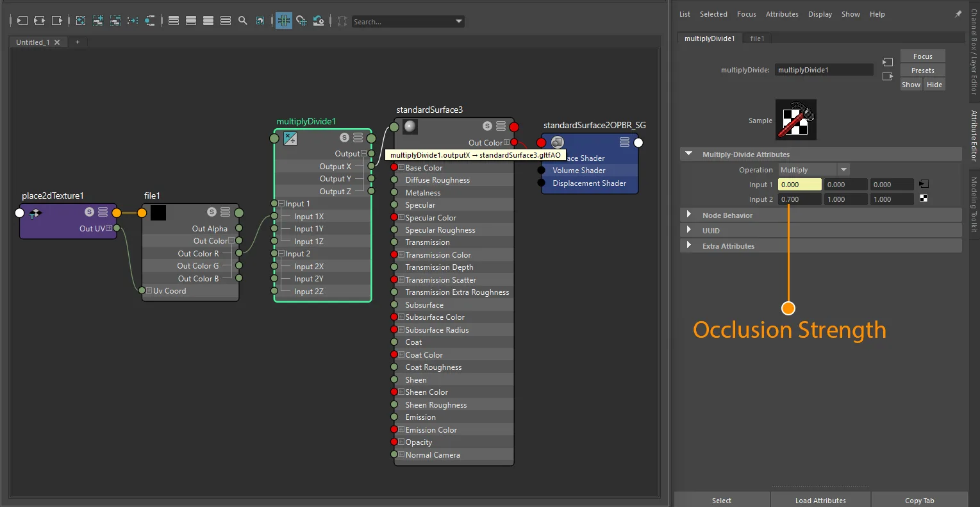Click the Input 2 checker map button
Viewport: 980px width, 507px height.
tap(924, 199)
